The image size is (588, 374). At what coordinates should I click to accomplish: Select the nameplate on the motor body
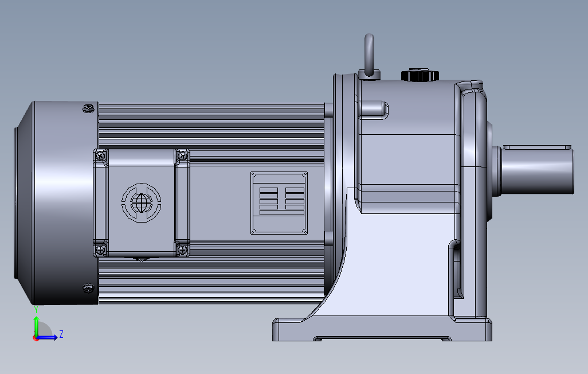[279, 203]
